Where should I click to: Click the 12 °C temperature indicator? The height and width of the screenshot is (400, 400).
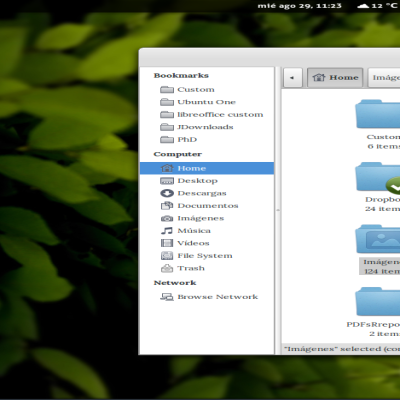click(x=385, y=6)
